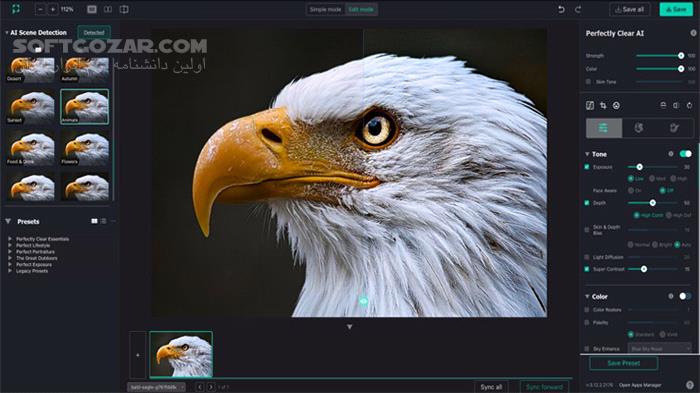Collapse the Presets section
700x393 pixels.
click(x=8, y=221)
